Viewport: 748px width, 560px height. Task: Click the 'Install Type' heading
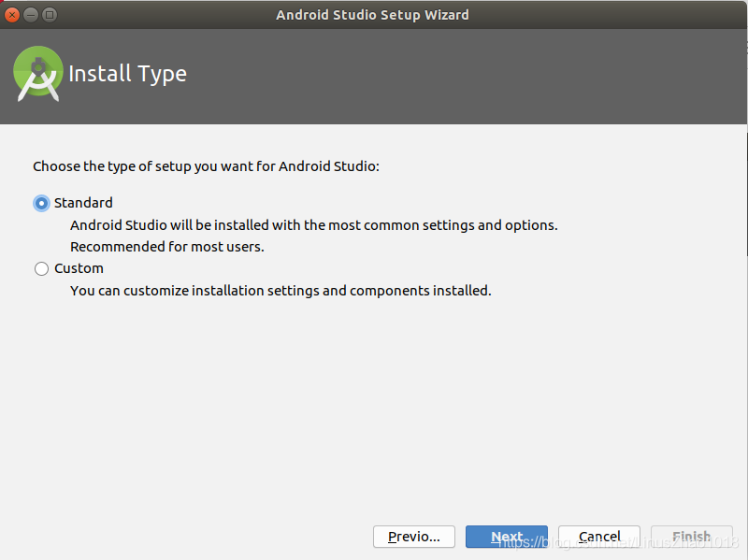[x=127, y=74]
